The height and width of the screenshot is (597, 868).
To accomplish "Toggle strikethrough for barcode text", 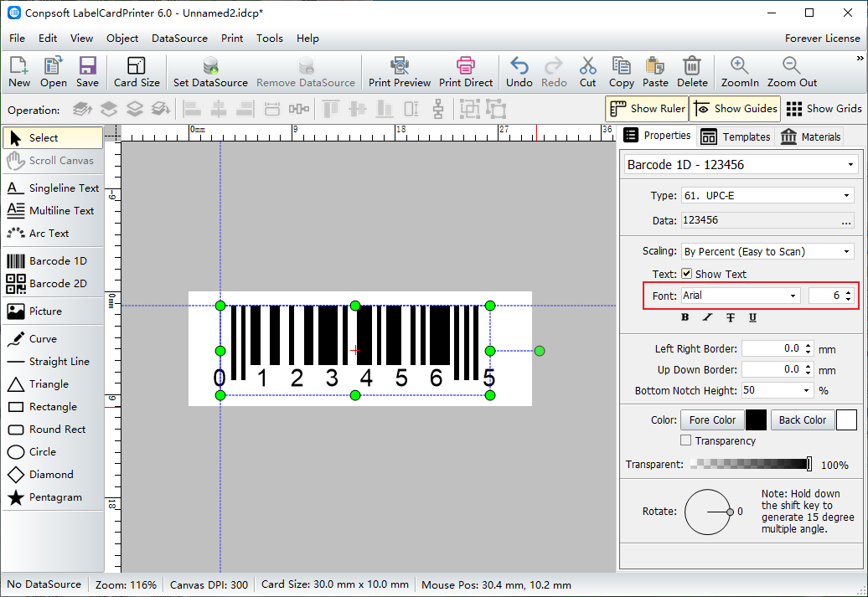I will click(x=731, y=317).
